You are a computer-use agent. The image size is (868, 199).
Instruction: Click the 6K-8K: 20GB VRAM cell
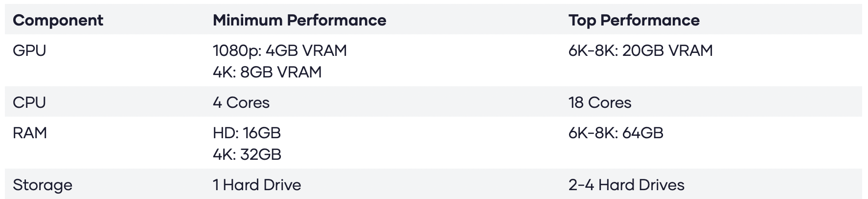point(640,50)
